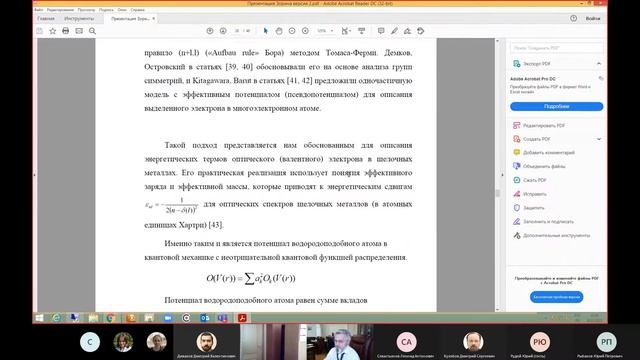This screenshot has width=640, height=360.
Task: Go to next page with down arrow icon
Action: 223,31
